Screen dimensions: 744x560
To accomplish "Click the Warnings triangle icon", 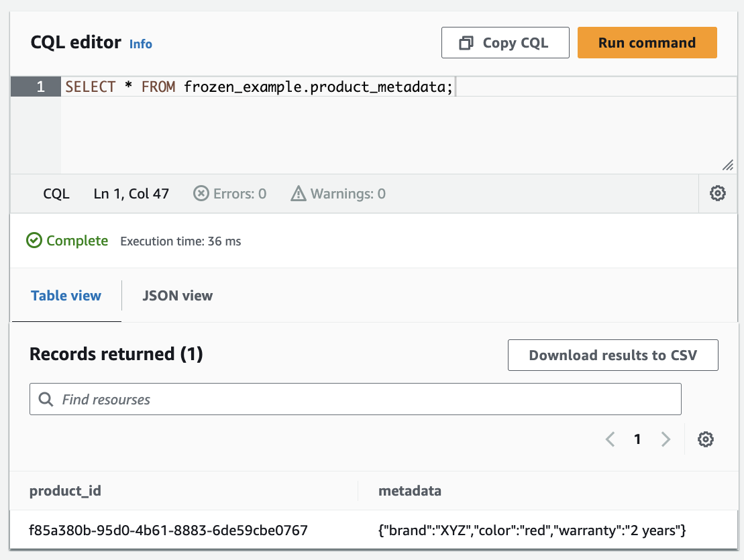I will click(x=299, y=194).
